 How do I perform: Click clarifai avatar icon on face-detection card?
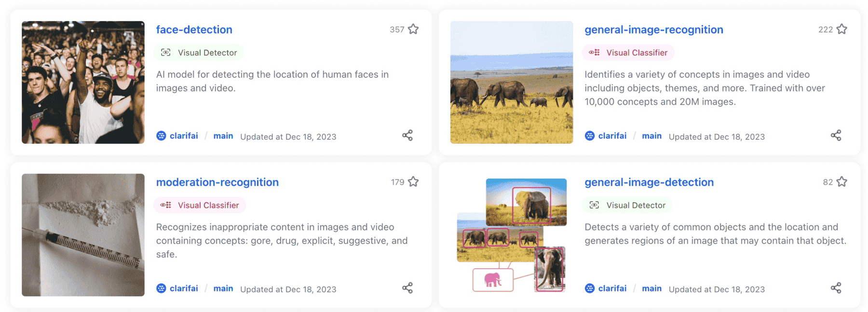coord(161,136)
